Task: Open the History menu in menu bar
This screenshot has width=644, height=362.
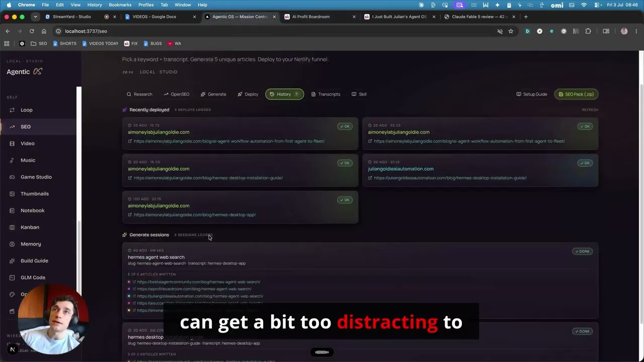Action: [95, 5]
